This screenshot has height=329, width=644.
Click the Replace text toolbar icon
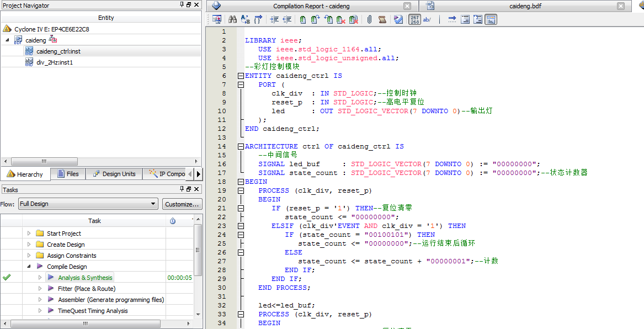point(246,20)
